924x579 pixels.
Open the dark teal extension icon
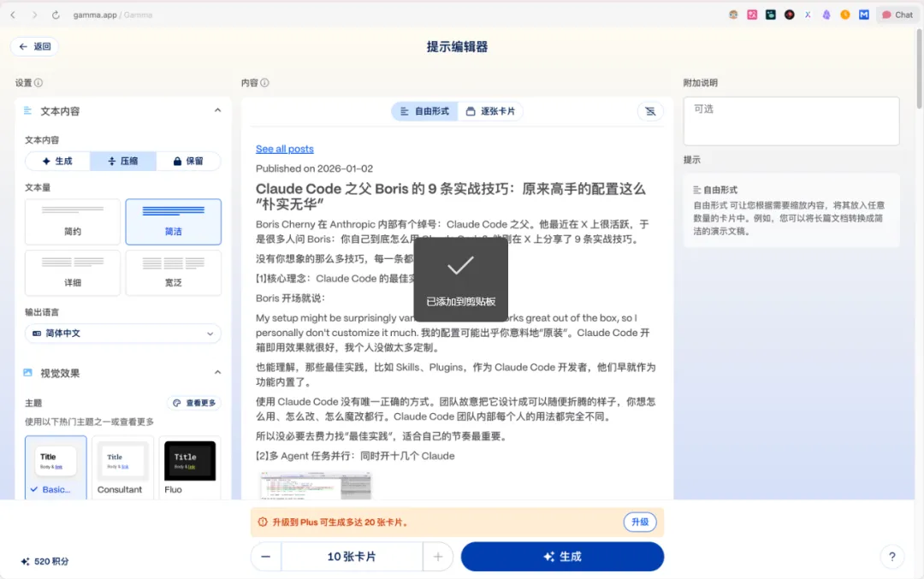[770, 15]
